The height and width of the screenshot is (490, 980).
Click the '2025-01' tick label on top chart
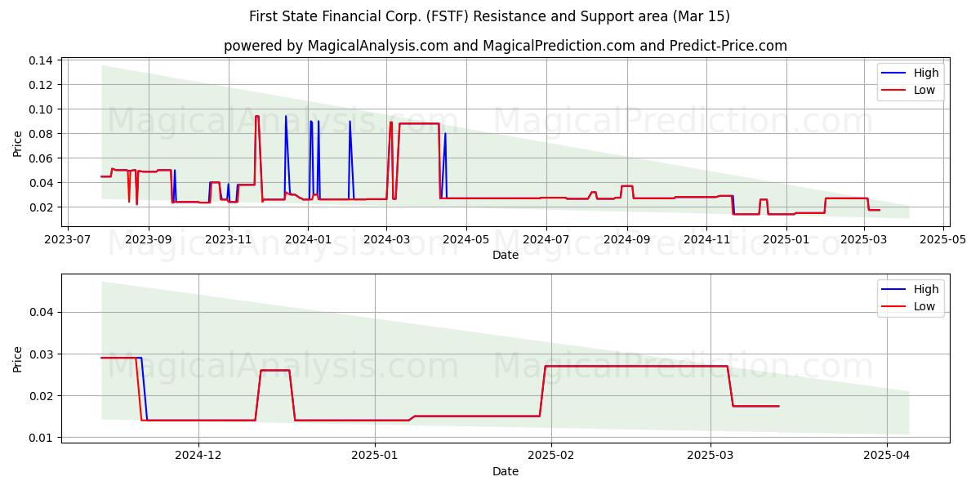[786, 240]
